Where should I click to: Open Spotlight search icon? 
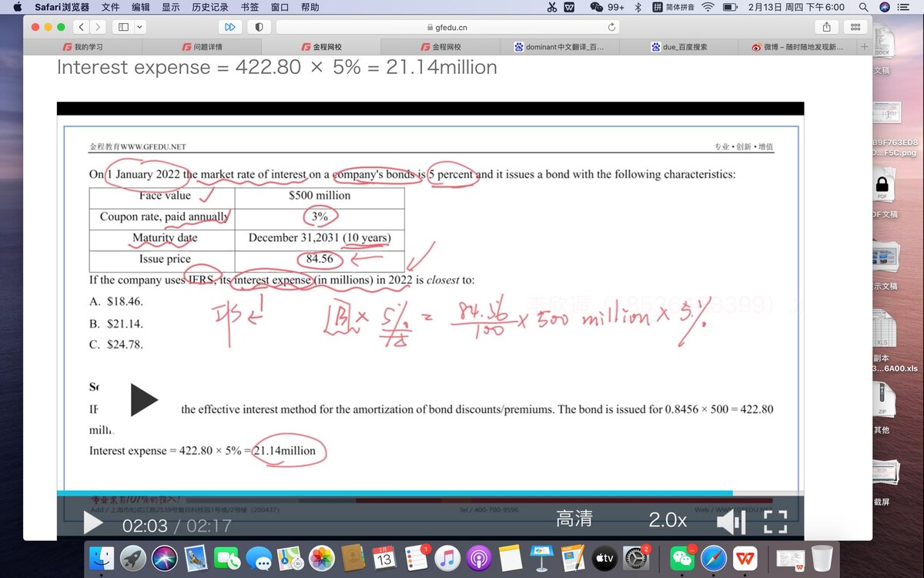(863, 7)
